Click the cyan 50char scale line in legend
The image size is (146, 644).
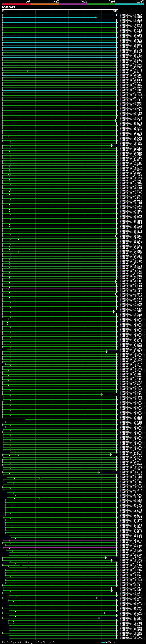click(103, 642)
